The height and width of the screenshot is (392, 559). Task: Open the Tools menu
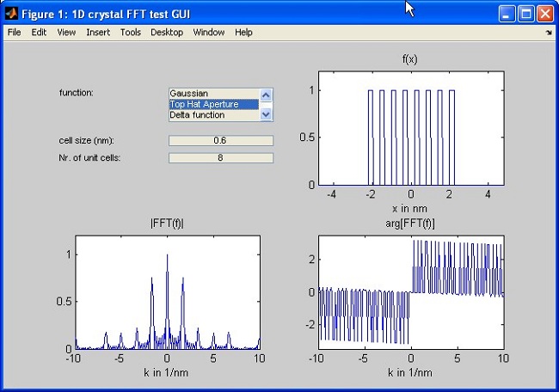pyautogui.click(x=130, y=33)
